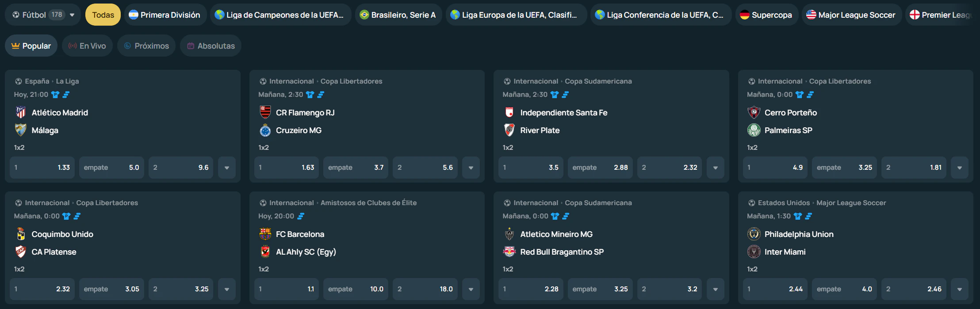Click the Red Bull Bragantino crest
Image resolution: width=980 pixels, height=309 pixels.
509,252
